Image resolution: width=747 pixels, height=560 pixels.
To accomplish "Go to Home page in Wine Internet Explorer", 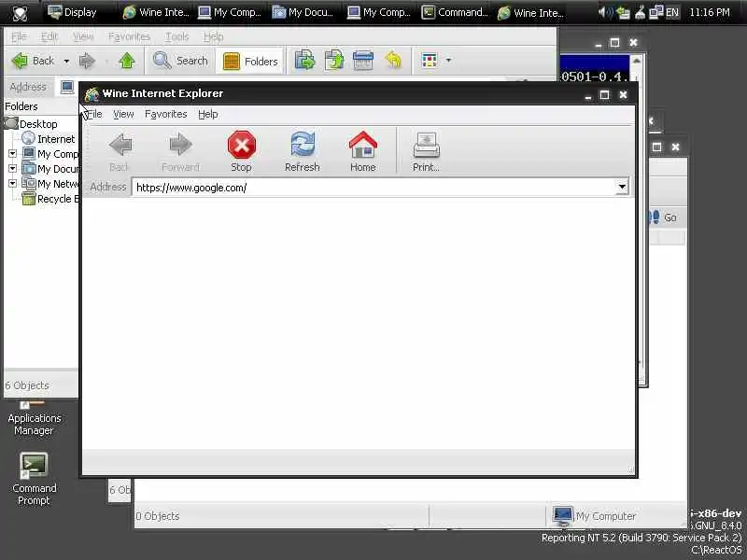I will point(363,151).
